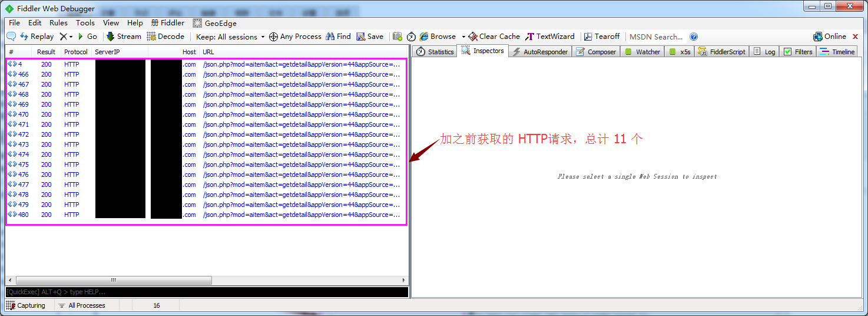Screen dimensions: 868x316
Task: Open the Help menu
Action: [x=135, y=23]
